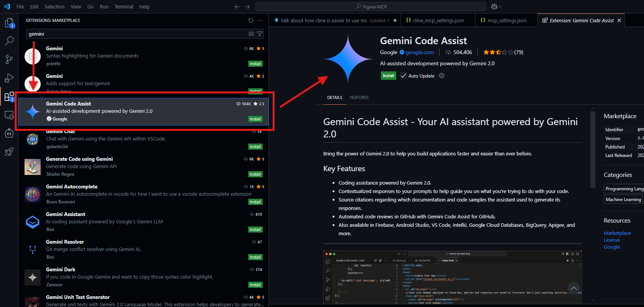This screenshot has width=644, height=307.
Task: Expand Copilot dropdown chevron in title bar
Action: click(500, 7)
